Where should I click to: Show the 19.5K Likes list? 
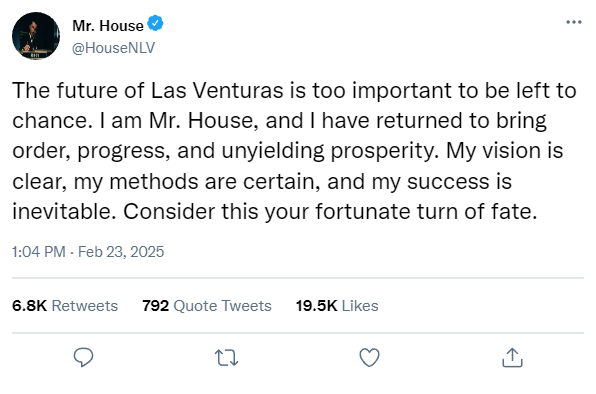337,306
